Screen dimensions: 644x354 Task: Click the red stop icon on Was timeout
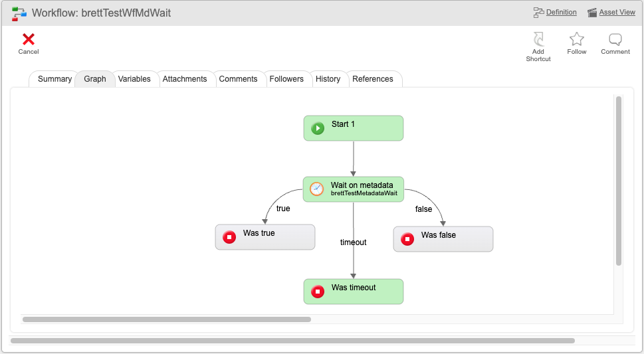tap(318, 292)
